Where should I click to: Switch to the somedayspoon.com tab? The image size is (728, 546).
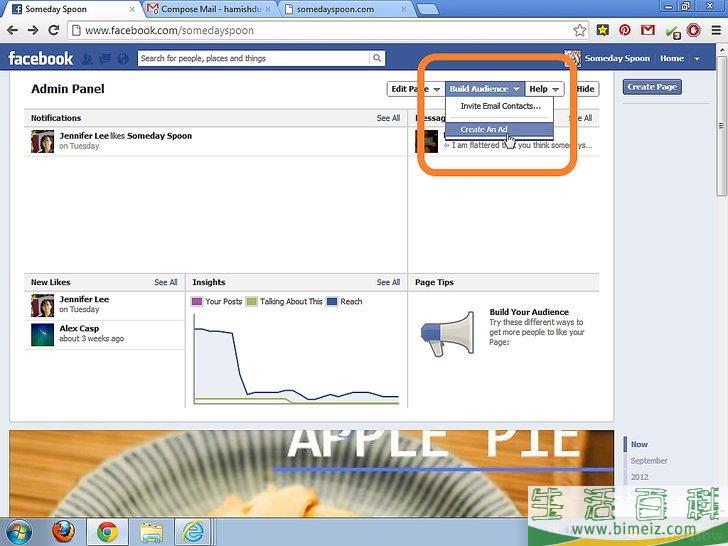[344, 9]
